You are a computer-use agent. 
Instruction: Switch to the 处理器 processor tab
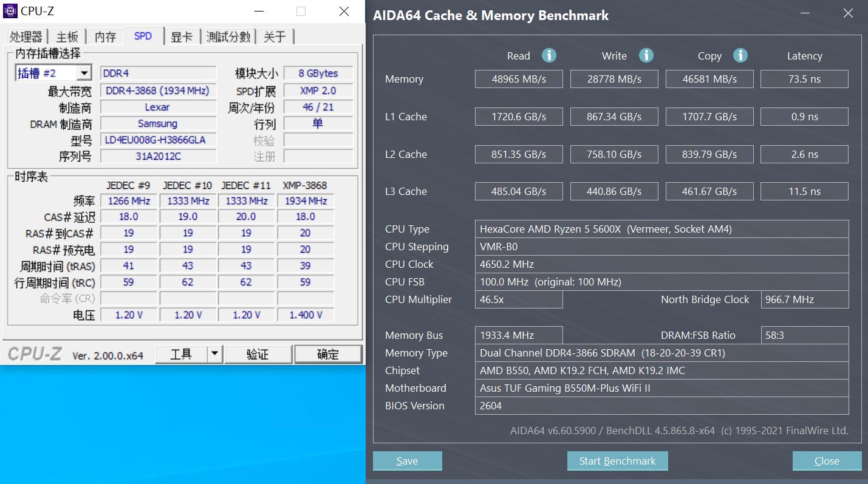click(x=26, y=36)
